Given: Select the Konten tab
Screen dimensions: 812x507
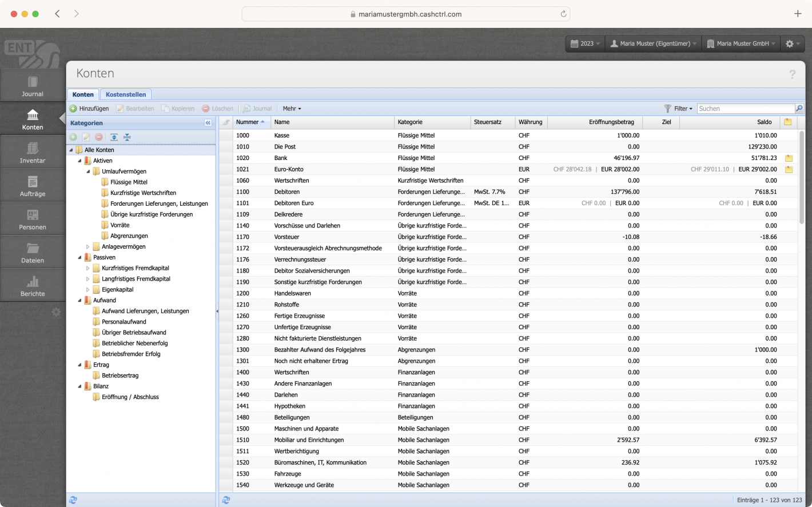Looking at the screenshot, I should pyautogui.click(x=83, y=94).
